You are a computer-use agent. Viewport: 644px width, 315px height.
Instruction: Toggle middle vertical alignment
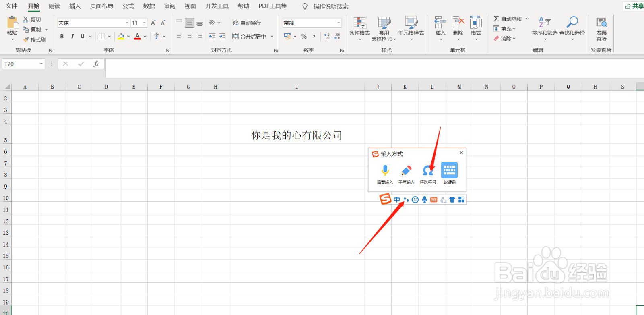(189, 23)
